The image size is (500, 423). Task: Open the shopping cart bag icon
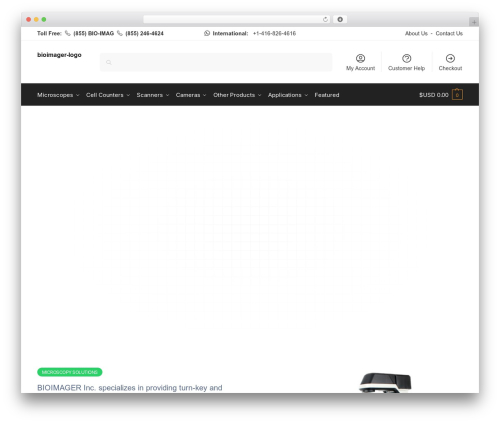tap(457, 95)
